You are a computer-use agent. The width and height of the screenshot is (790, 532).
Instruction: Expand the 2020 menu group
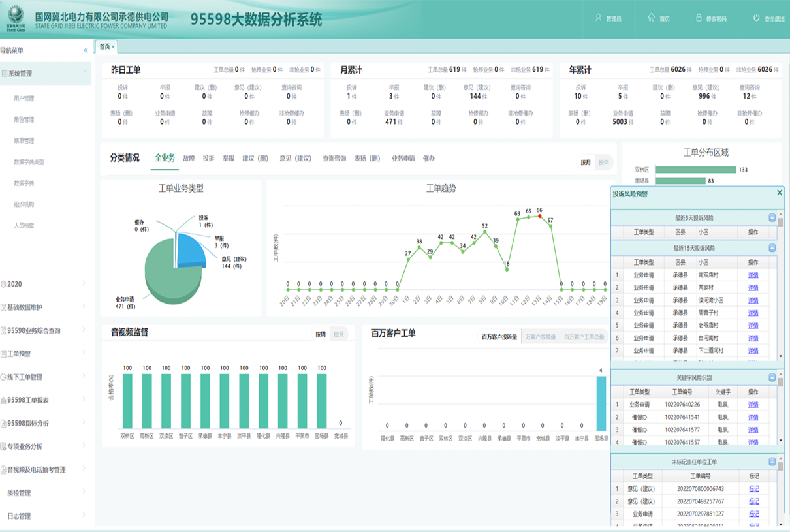pyautogui.click(x=46, y=284)
